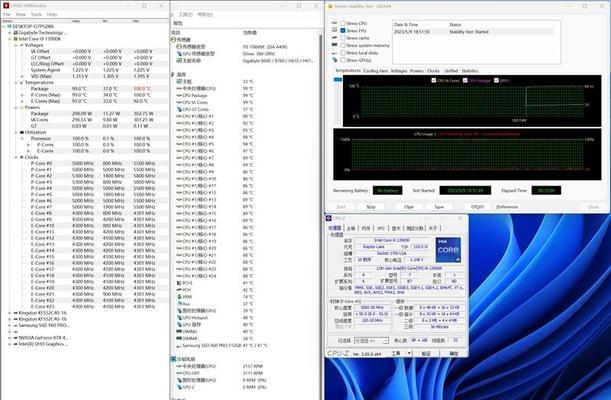The width and height of the screenshot is (611, 400).
Task: Open the Tools menu in HWMonitor
Action: pos(36,14)
